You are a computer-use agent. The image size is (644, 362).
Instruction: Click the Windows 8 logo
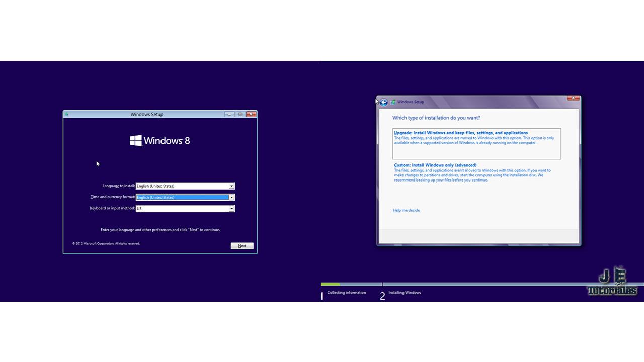point(160,141)
